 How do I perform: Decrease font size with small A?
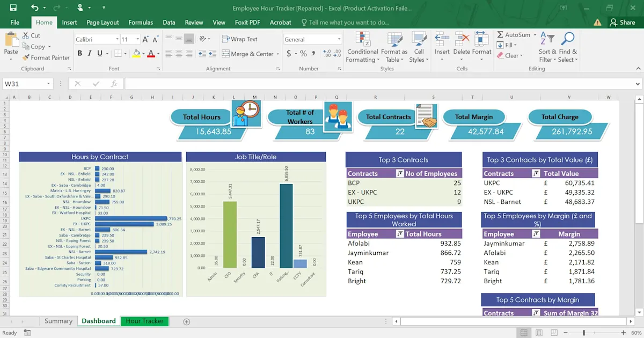(x=155, y=39)
